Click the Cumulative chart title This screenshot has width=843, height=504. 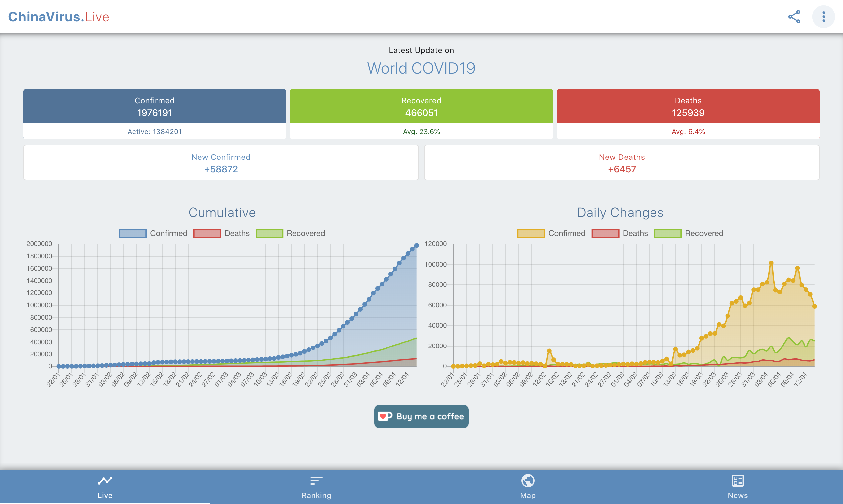tap(222, 213)
